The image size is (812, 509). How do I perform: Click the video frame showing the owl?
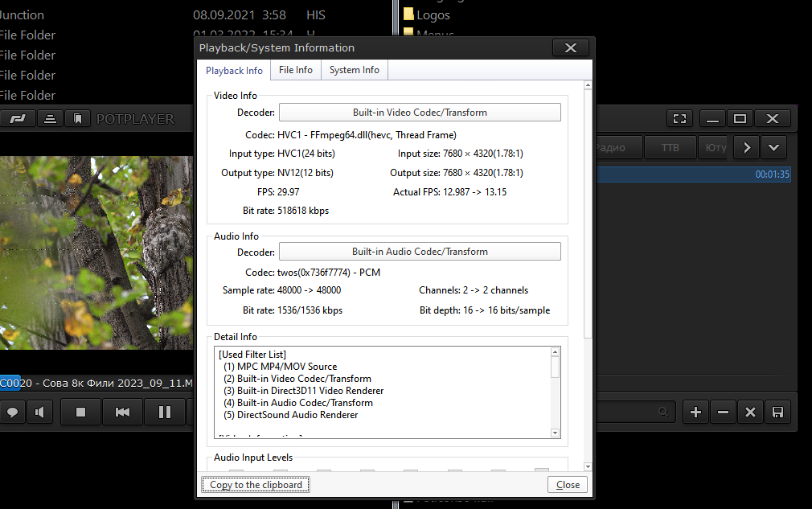[96, 252]
